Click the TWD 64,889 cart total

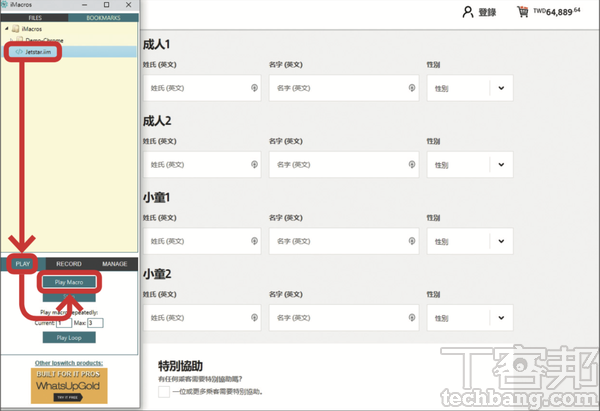(557, 12)
